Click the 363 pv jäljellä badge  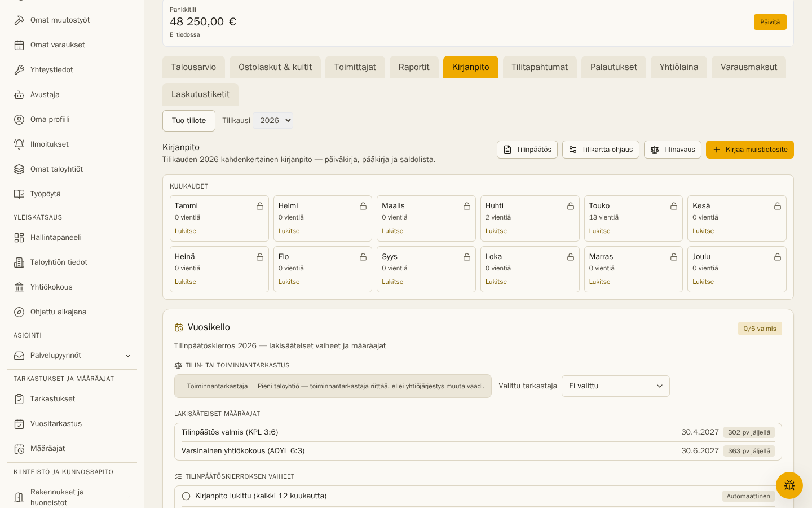pyautogui.click(x=749, y=451)
